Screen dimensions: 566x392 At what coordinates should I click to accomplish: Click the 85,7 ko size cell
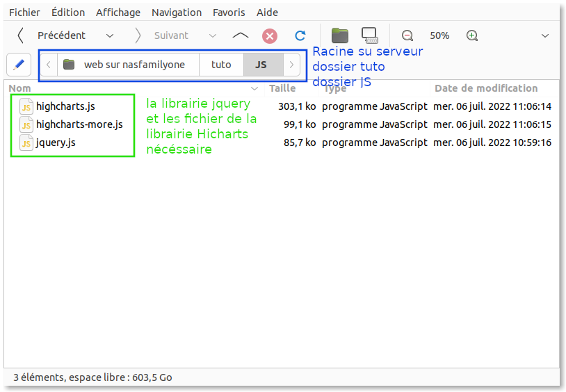point(300,142)
